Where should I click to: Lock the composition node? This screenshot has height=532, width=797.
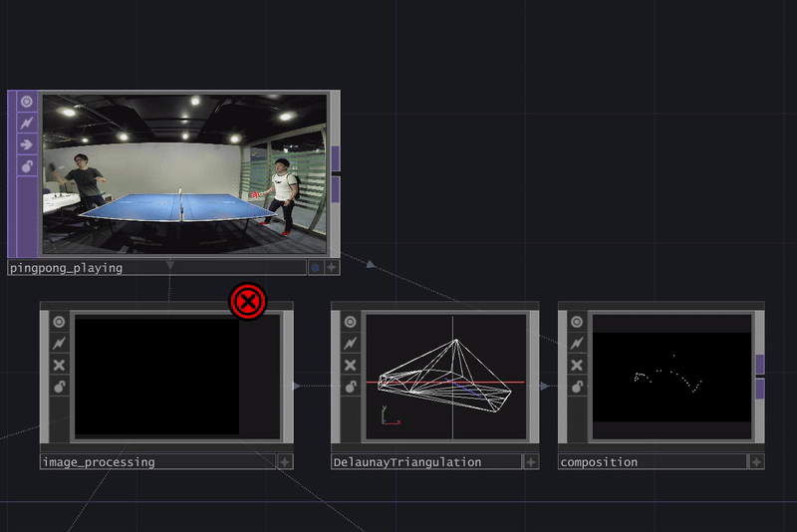point(576,387)
